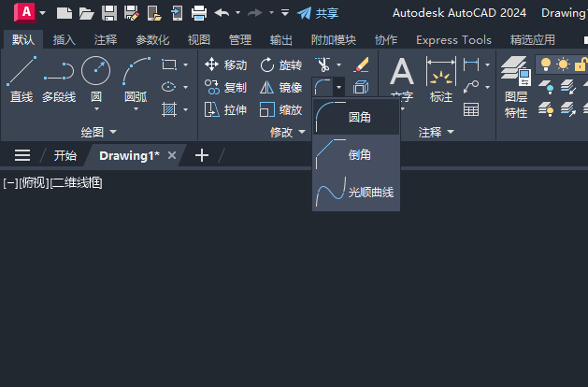Click the 镜像 mirror tool
Screen dimensions: 588x387
tap(280, 87)
